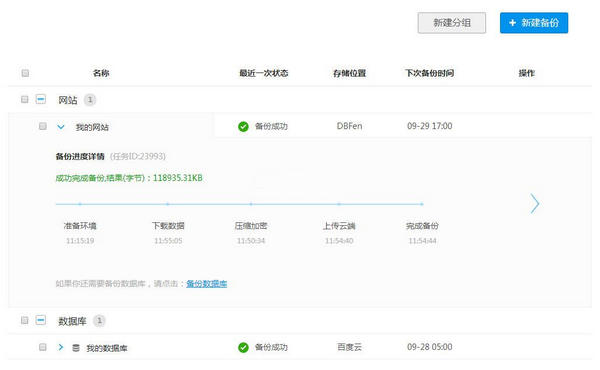The width and height of the screenshot is (600, 370).
Task: Click the 新建备份 button
Action: point(534,23)
